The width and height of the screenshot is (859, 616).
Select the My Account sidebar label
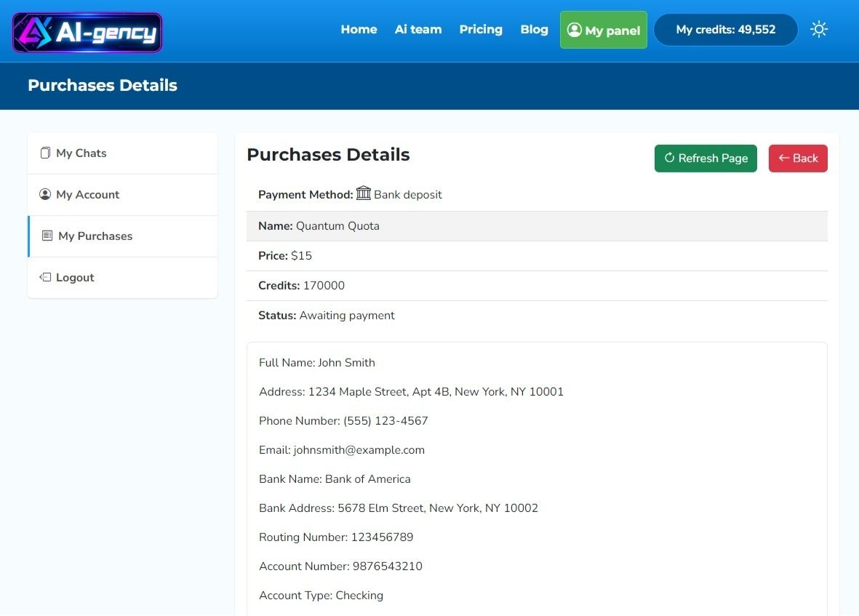coord(88,195)
